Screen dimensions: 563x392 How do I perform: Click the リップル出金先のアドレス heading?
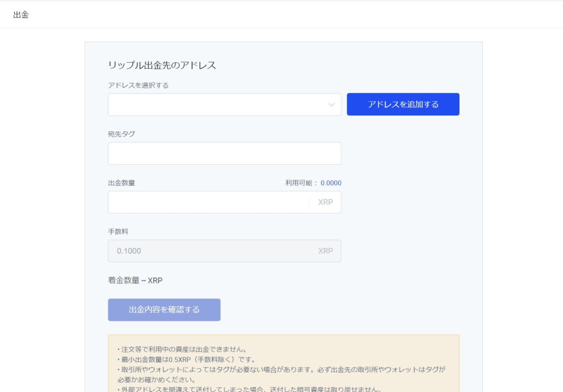coord(162,65)
